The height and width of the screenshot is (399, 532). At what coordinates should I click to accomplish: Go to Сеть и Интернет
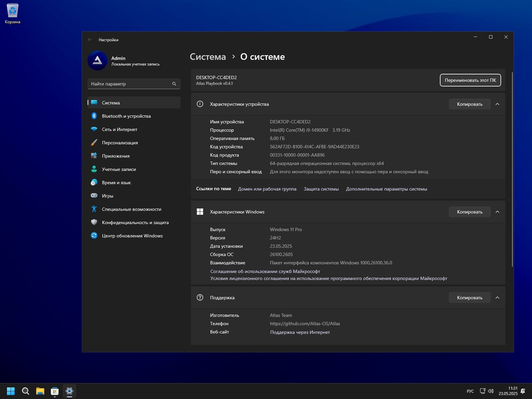(x=134, y=129)
